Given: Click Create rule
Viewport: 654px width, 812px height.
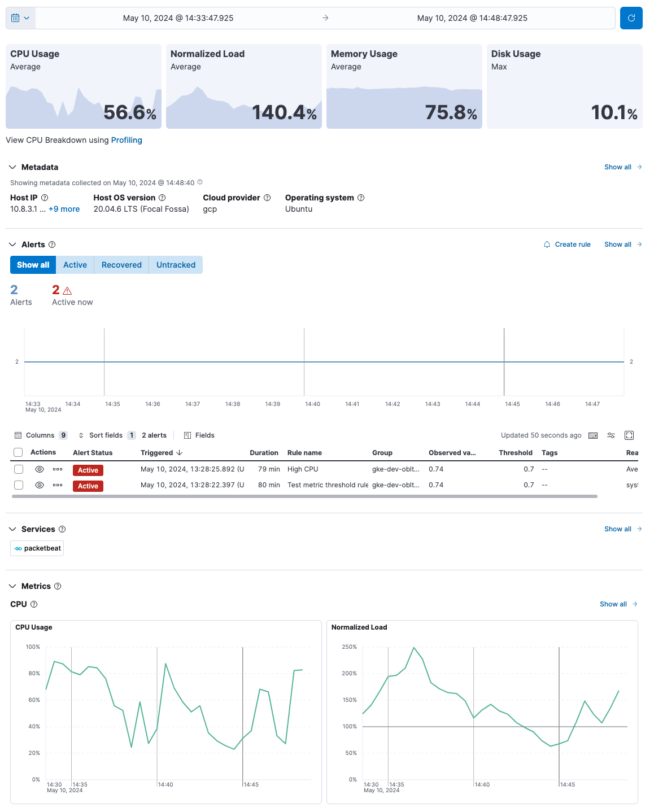Looking at the screenshot, I should pyautogui.click(x=567, y=245).
